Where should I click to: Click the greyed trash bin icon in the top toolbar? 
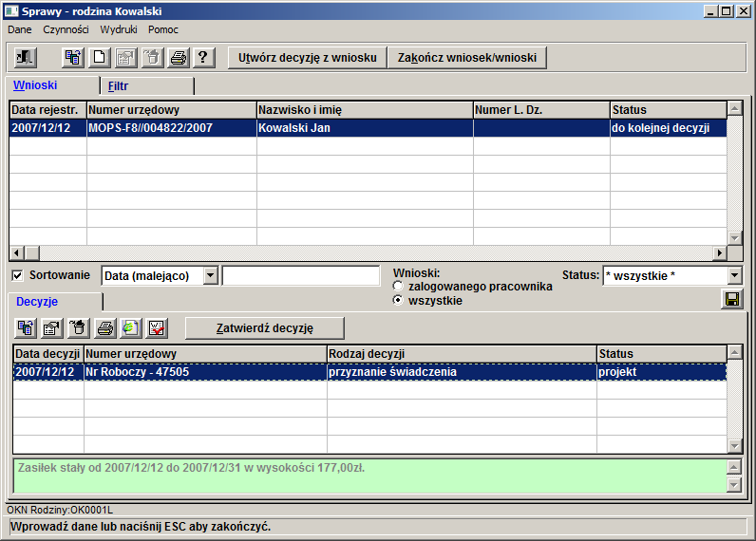coord(152,58)
